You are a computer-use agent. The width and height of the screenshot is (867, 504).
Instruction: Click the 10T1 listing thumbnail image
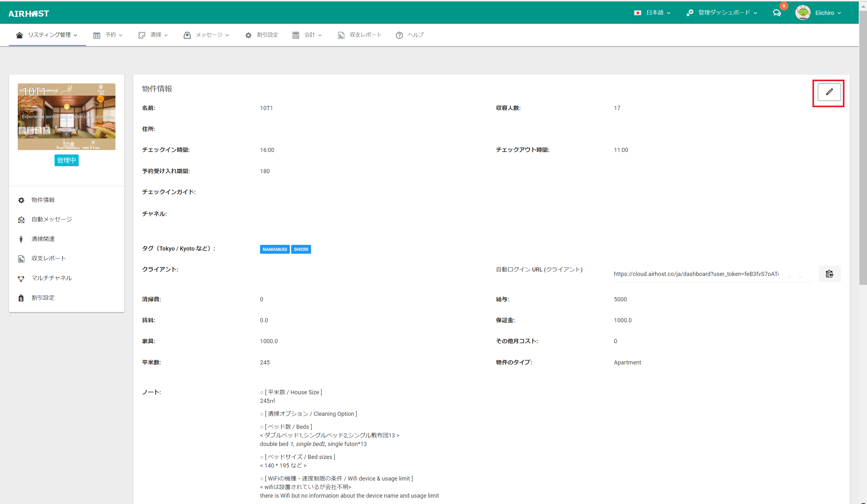click(x=66, y=117)
